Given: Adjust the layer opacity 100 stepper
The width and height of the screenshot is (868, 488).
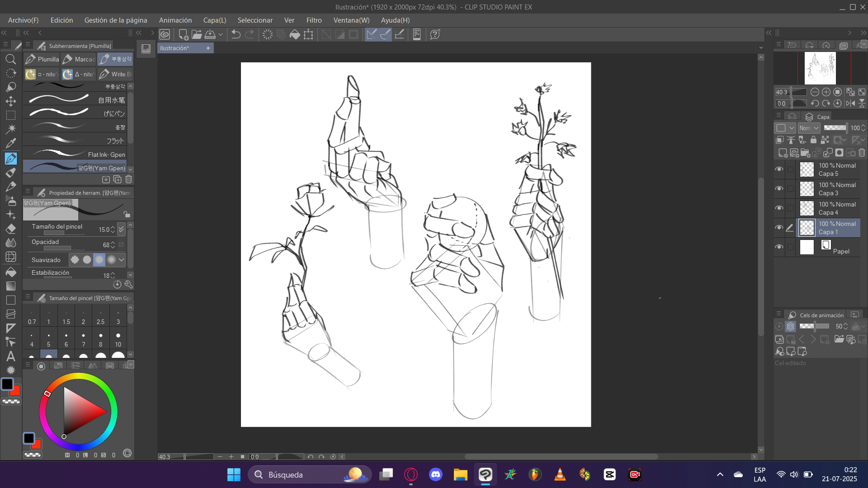Looking at the screenshot, I should point(863,128).
